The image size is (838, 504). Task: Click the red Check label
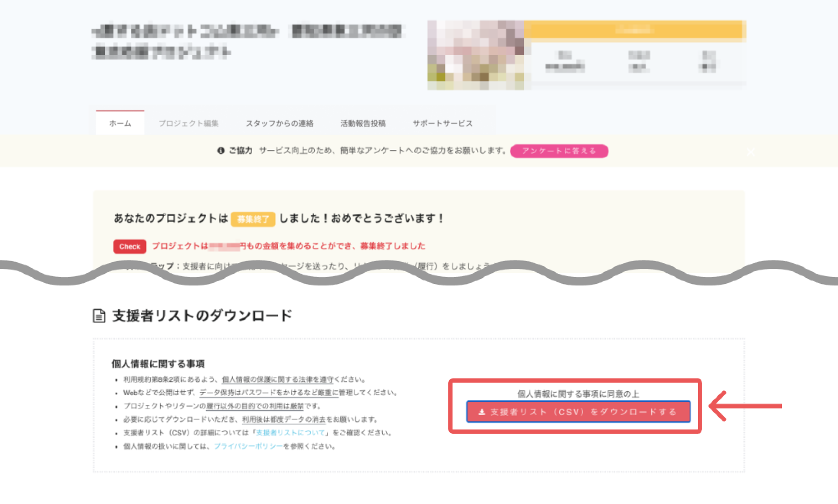coord(129,247)
